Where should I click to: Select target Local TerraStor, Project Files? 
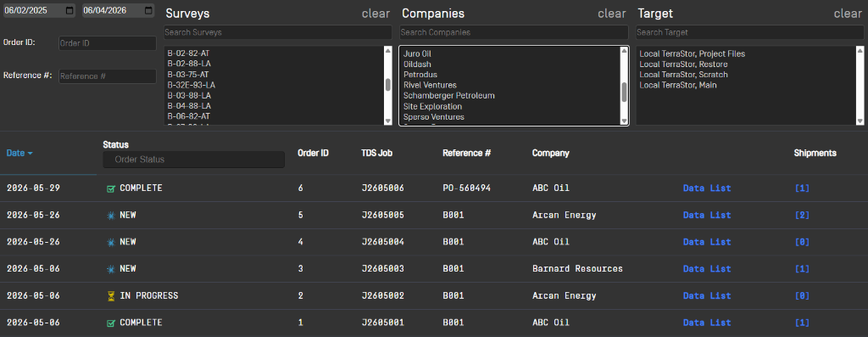pyautogui.click(x=692, y=53)
